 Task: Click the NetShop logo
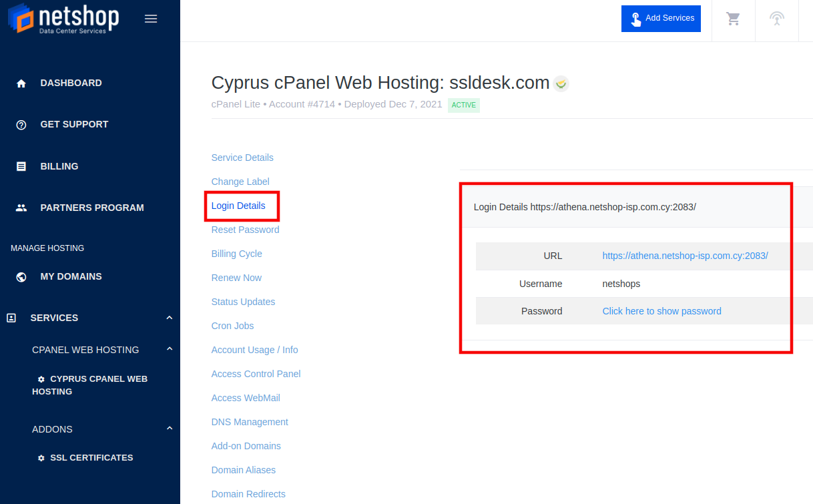click(63, 19)
